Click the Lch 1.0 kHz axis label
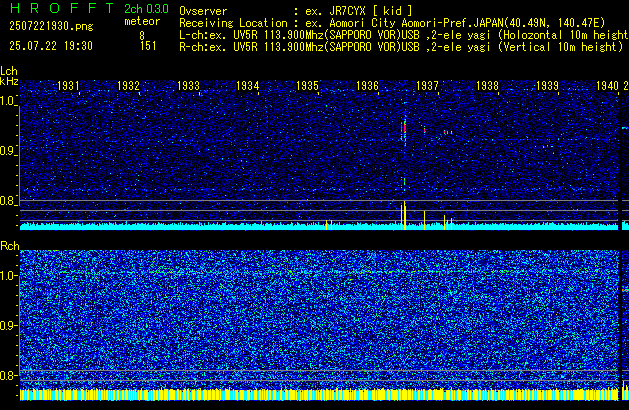The image size is (629, 410). [x=8, y=101]
